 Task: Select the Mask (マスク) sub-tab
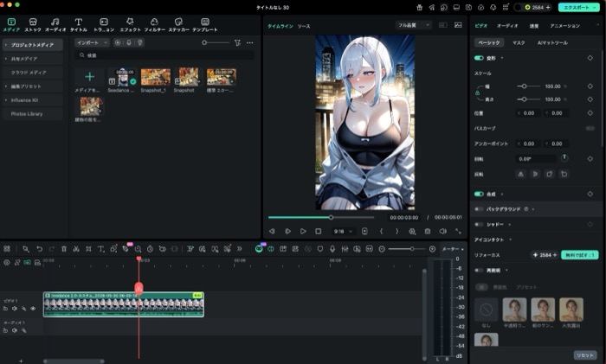click(x=519, y=43)
